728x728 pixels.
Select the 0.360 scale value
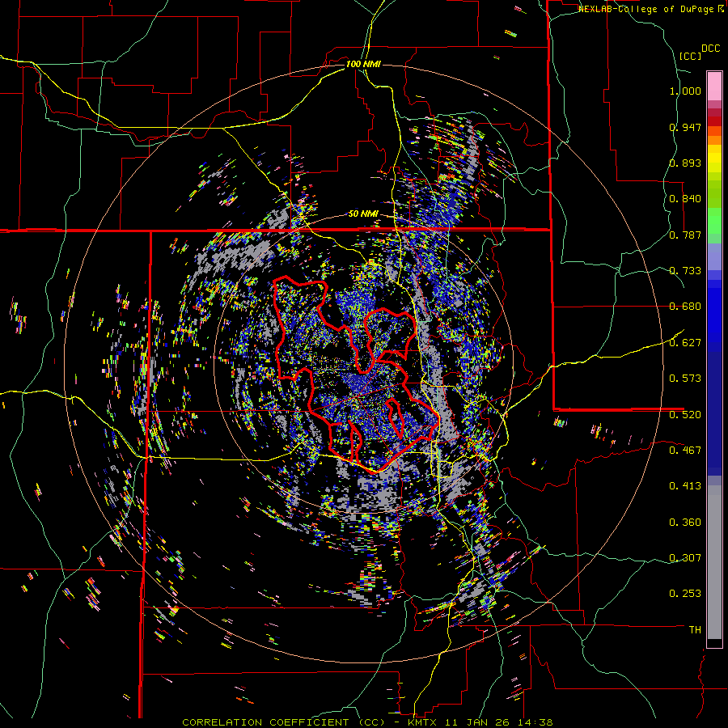(x=685, y=523)
